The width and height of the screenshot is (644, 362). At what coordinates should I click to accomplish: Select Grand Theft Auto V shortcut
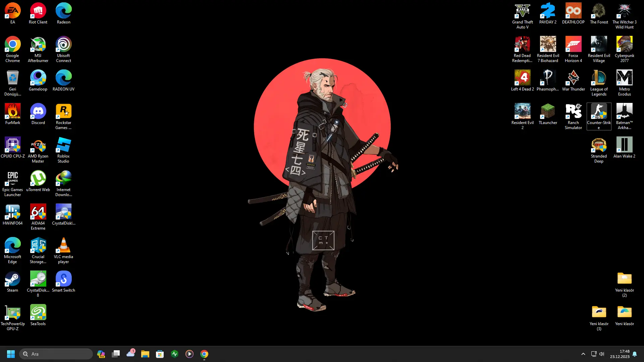click(522, 16)
